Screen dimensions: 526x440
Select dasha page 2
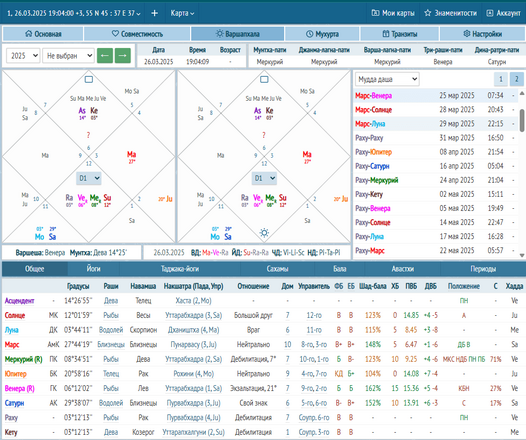tap(517, 79)
